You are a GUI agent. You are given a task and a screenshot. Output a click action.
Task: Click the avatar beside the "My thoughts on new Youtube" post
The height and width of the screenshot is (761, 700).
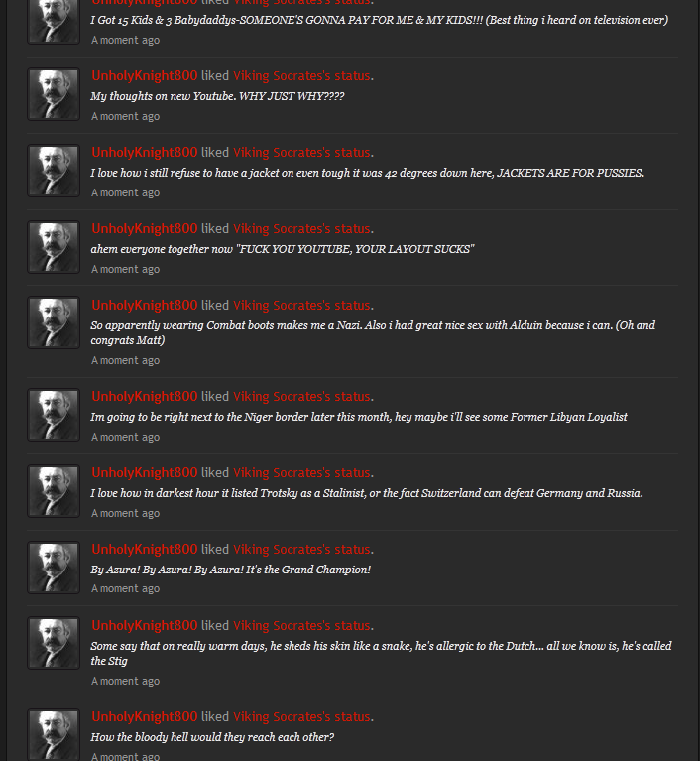tap(54, 94)
